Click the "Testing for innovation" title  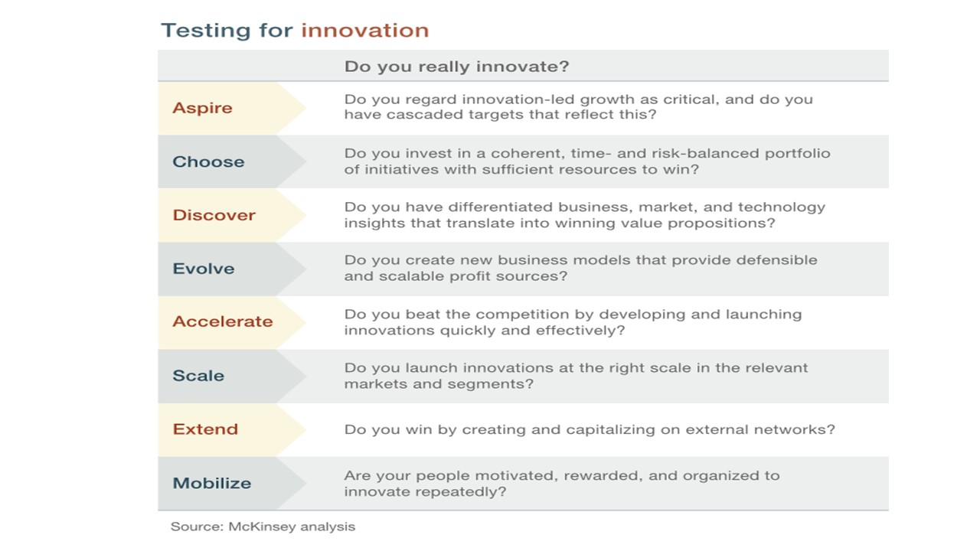pos(294,31)
